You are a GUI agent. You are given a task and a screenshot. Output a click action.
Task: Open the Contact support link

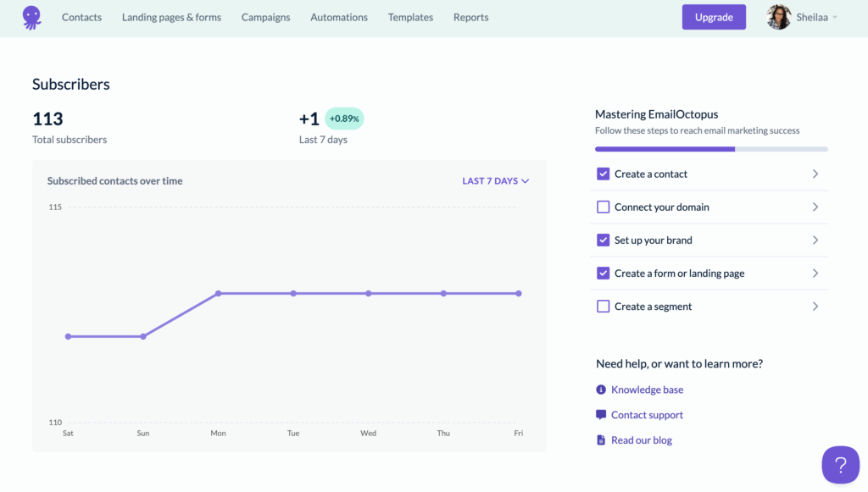tap(647, 415)
